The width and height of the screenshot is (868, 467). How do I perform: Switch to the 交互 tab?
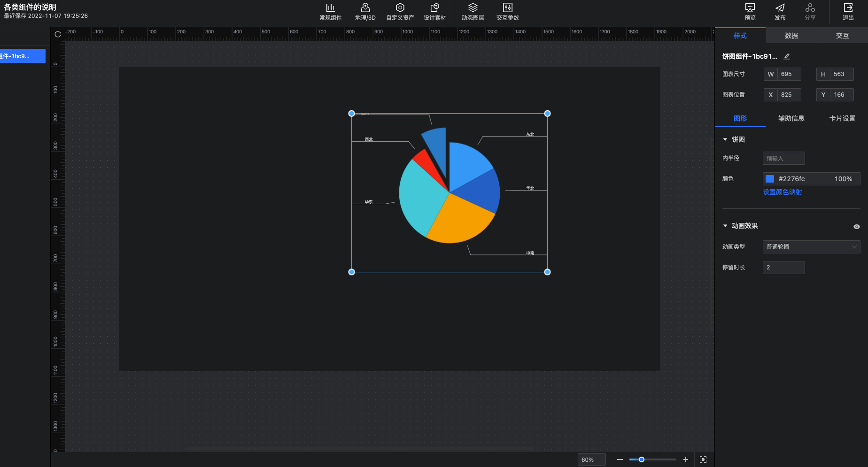click(x=842, y=36)
